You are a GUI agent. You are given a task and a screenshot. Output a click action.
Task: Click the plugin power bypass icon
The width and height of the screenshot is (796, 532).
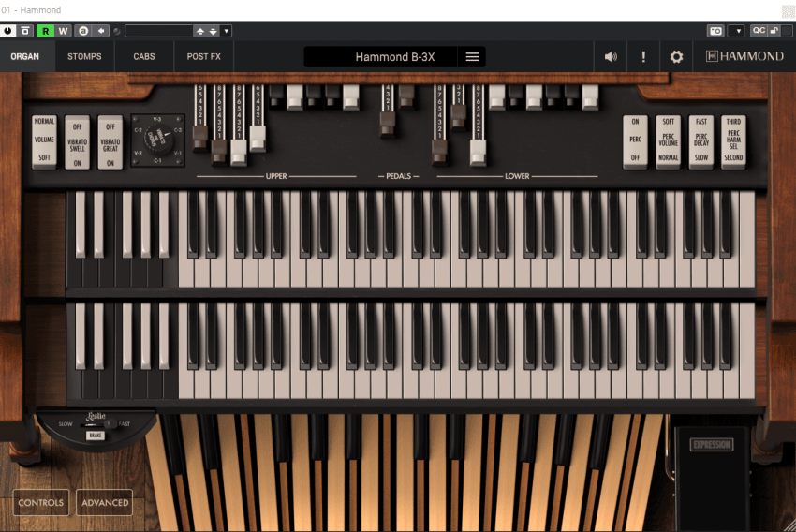(x=8, y=31)
